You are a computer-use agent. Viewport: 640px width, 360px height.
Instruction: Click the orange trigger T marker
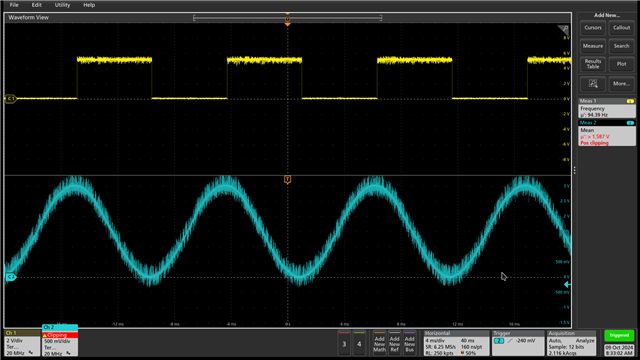[x=287, y=180]
